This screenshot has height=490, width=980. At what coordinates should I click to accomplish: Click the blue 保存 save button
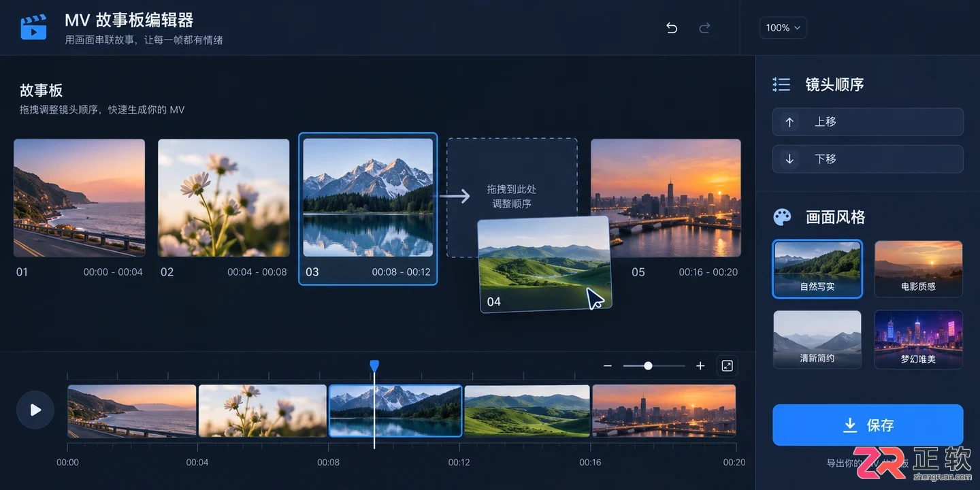868,425
